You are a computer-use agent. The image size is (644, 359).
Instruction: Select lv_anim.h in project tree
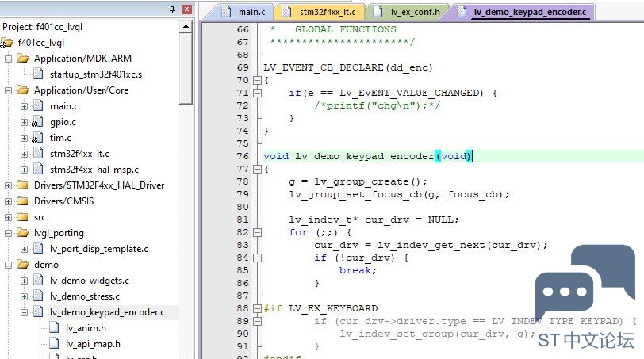pos(86,328)
